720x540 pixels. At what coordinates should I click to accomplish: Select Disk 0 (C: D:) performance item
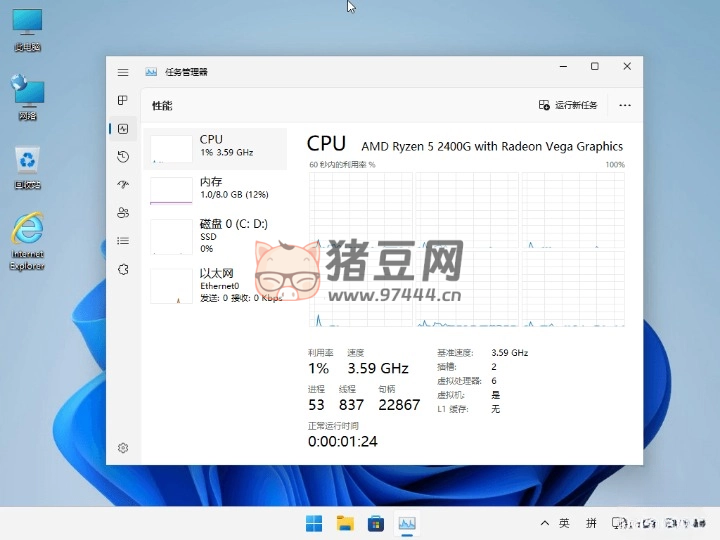[x=215, y=235]
